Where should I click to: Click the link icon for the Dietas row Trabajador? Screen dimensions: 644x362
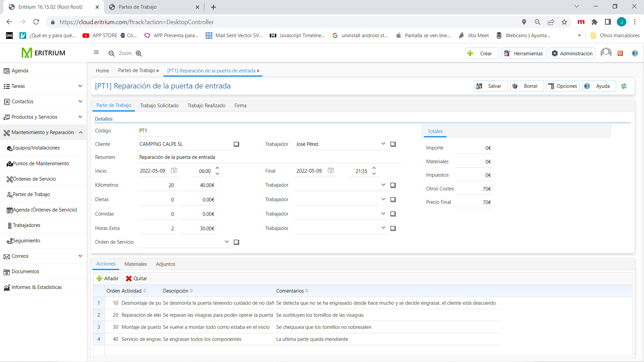[x=393, y=199]
